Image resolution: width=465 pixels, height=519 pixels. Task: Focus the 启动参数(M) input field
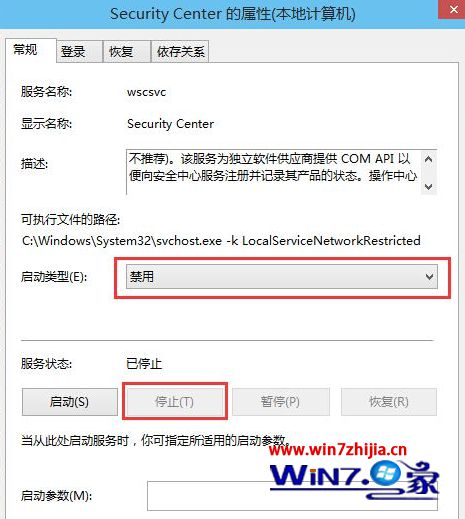tap(292, 496)
